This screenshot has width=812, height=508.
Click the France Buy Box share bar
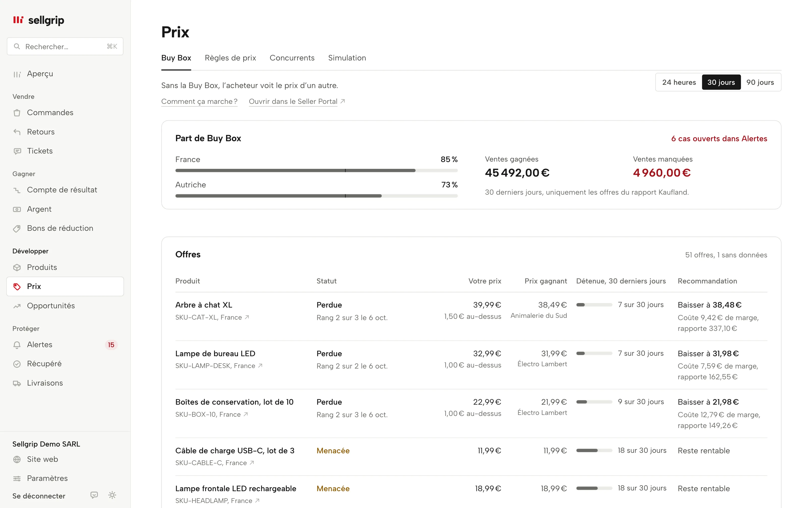pos(317,171)
